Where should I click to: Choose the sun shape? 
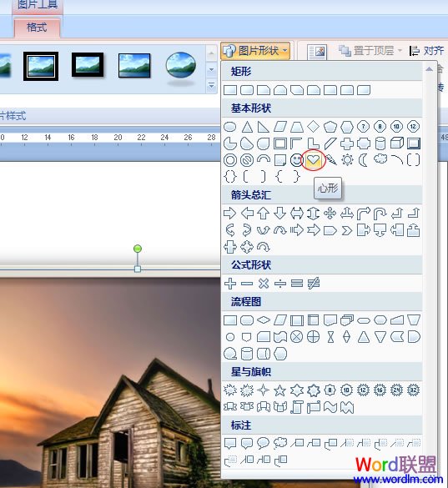click(x=347, y=160)
